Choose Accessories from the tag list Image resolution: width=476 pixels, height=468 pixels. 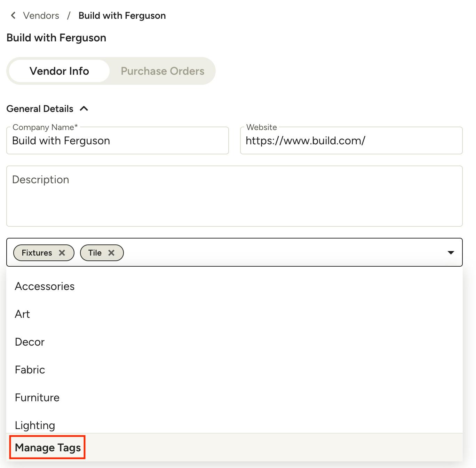pyautogui.click(x=235, y=286)
